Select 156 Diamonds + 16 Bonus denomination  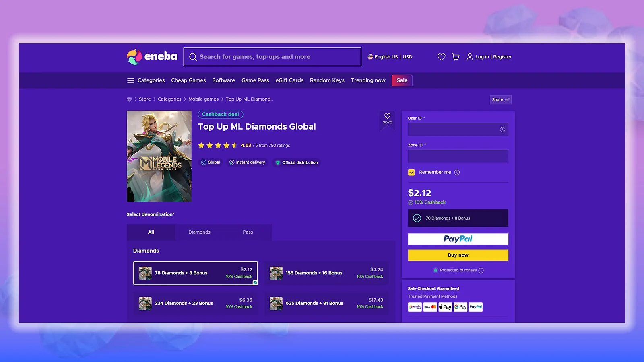[326, 273]
